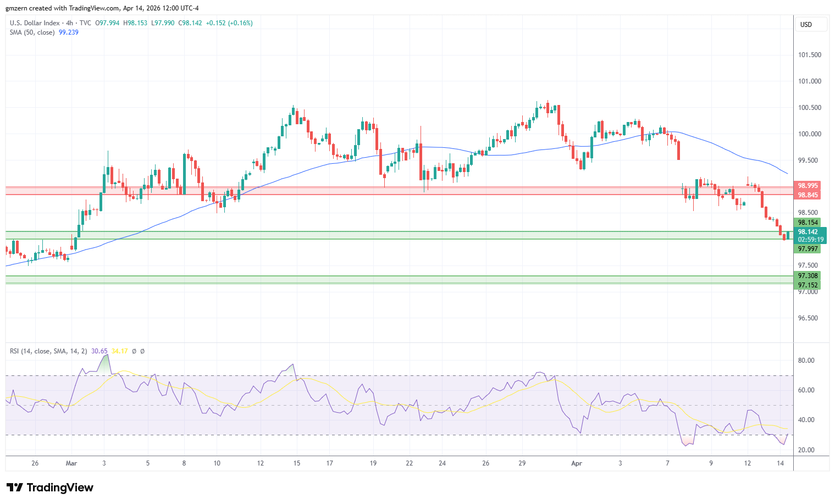This screenshot has width=835, height=504.
Task: Click the 101.500 price axis label
Action: pos(809,55)
